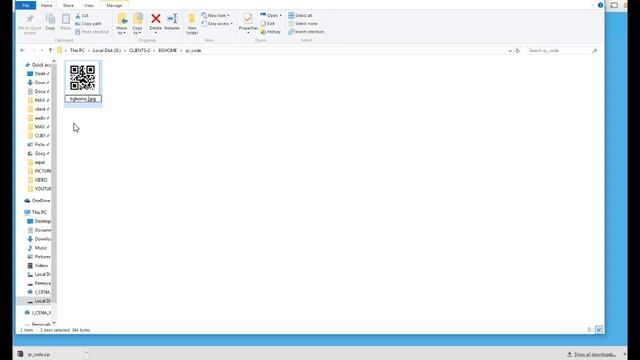Switch to the Share ribbon tab

tap(68, 5)
